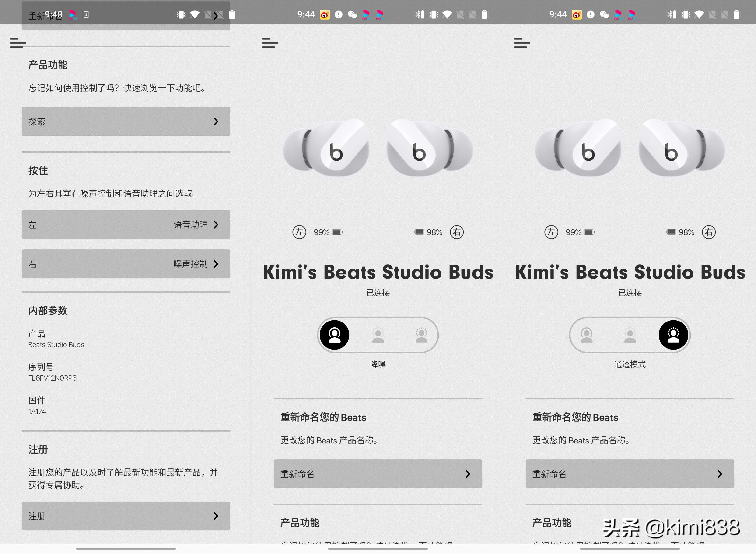Open hamburger menu in left settings screen
This screenshot has height=554, width=756.
[x=18, y=43]
